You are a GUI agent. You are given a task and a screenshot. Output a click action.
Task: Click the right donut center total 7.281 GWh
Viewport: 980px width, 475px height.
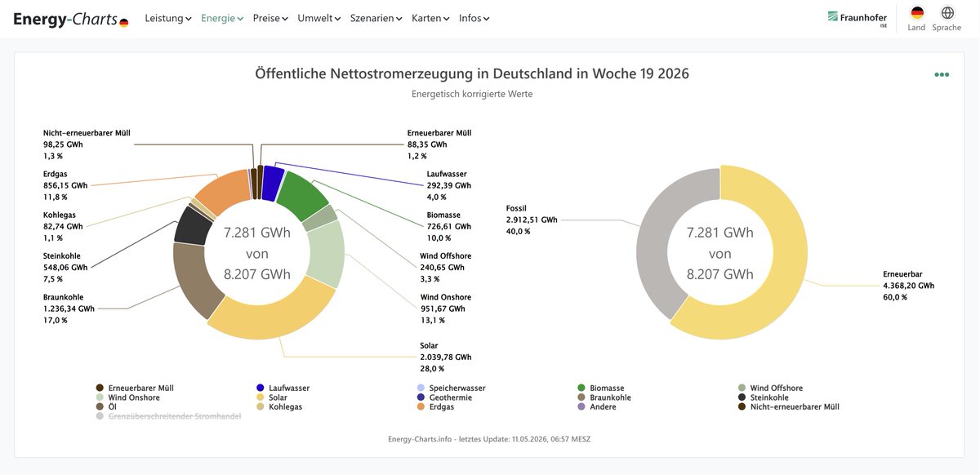click(720, 233)
